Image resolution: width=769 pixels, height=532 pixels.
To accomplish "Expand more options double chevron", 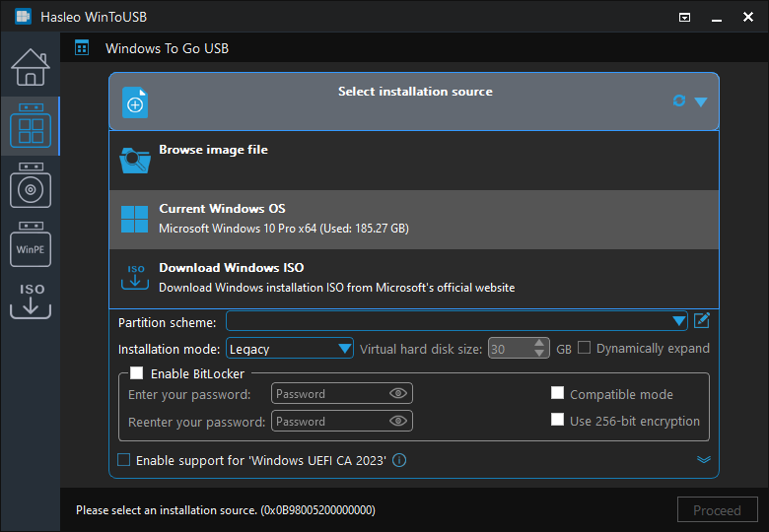I will 704,459.
